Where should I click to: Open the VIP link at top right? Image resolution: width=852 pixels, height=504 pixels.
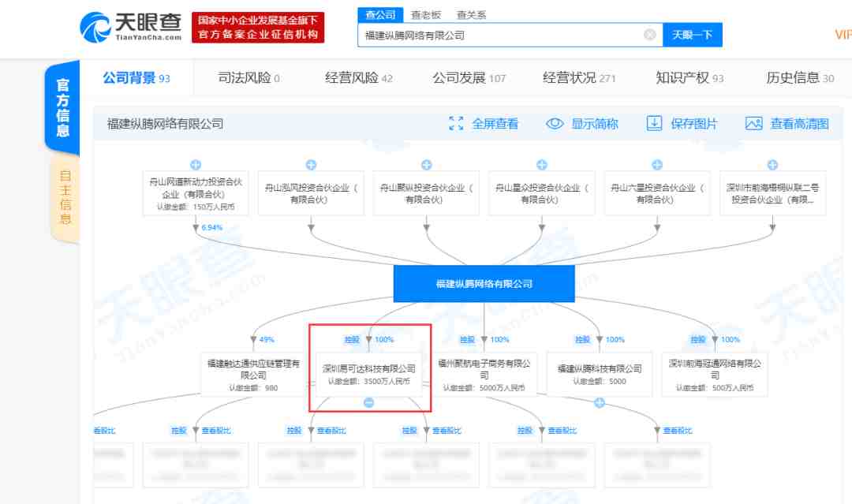tap(843, 34)
